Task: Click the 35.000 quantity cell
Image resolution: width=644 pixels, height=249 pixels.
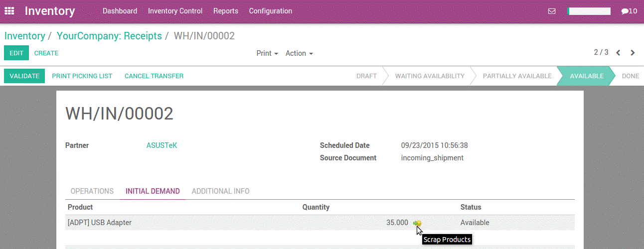Action: (x=397, y=223)
